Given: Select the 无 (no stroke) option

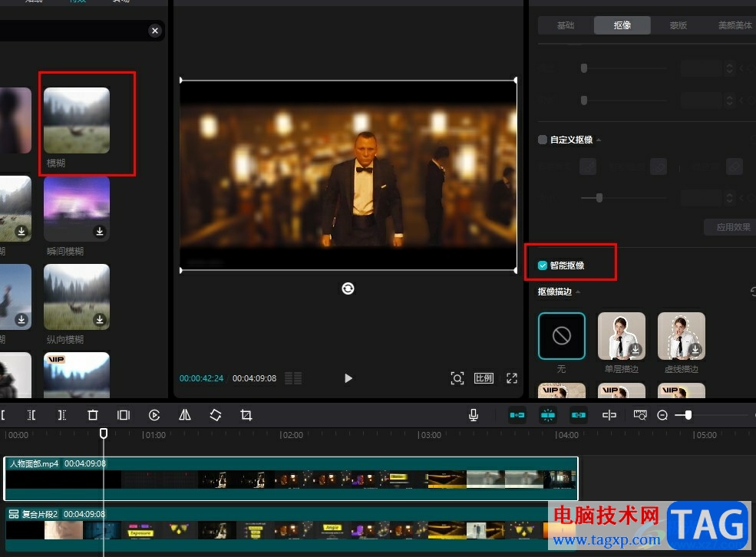Looking at the screenshot, I should tap(562, 336).
